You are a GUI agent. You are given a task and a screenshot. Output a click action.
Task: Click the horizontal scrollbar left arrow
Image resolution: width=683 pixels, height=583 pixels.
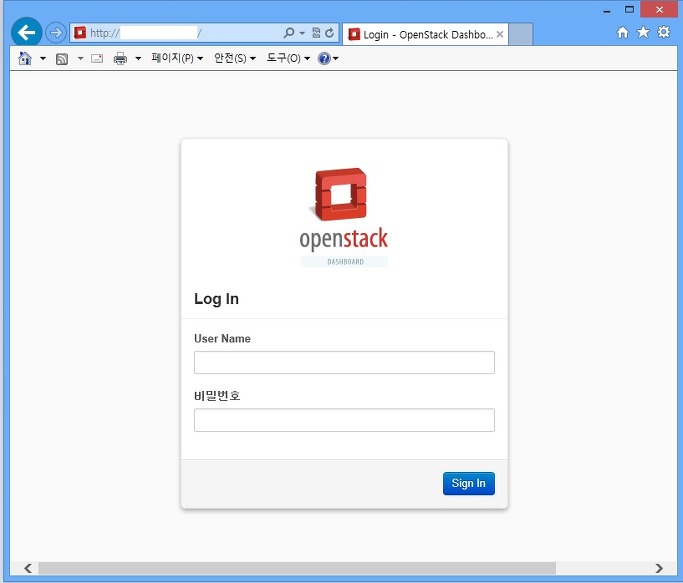point(28,568)
